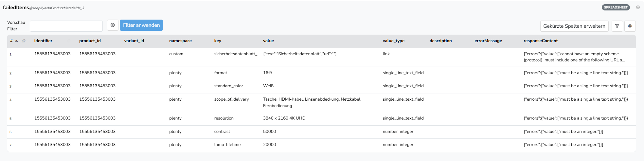644x161 pixels.
Task: Click the responseContent column header
Action: pos(541,41)
